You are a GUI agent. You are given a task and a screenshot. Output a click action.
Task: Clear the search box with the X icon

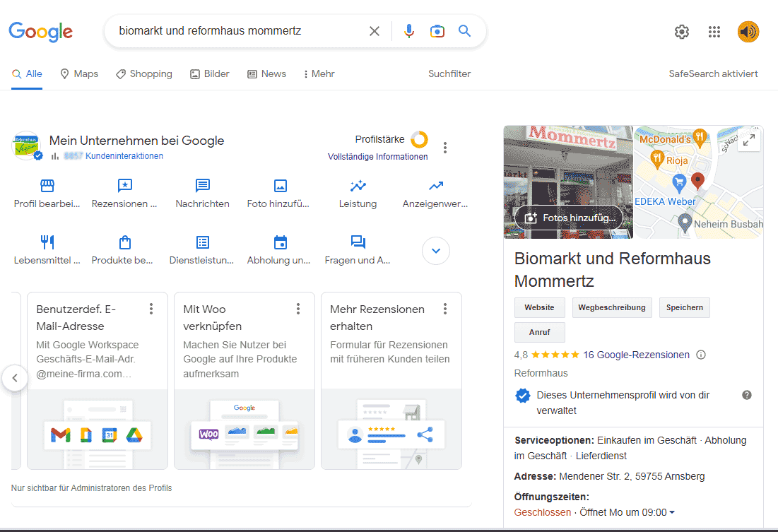click(374, 31)
